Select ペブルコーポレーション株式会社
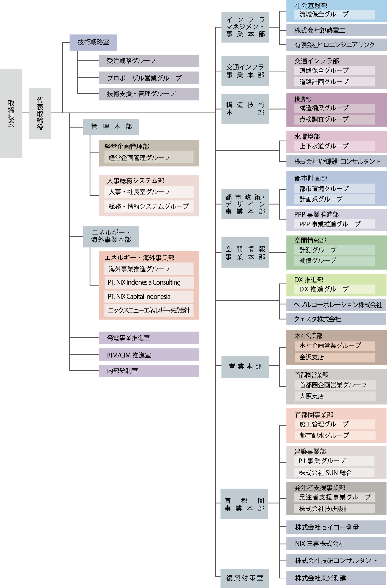The width and height of the screenshot is (387, 588). point(336,305)
